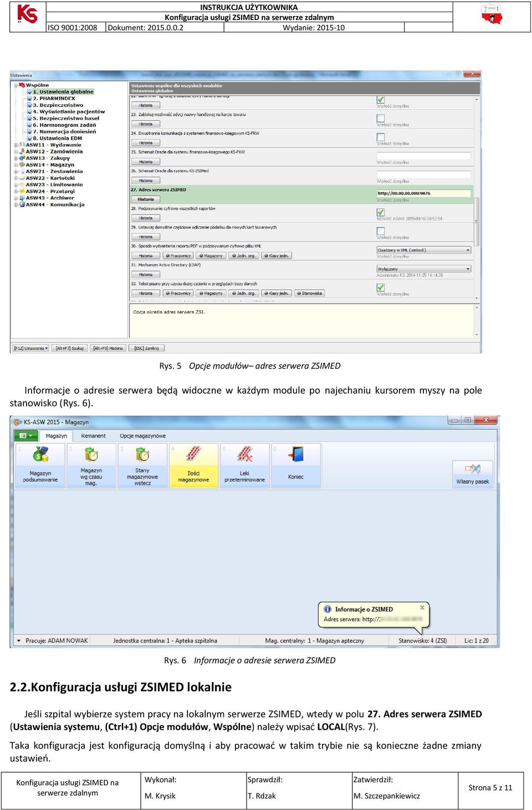Expand ASW11 - Wydawanie tree node
This screenshot has width=532, height=810.
pyautogui.click(x=16, y=145)
